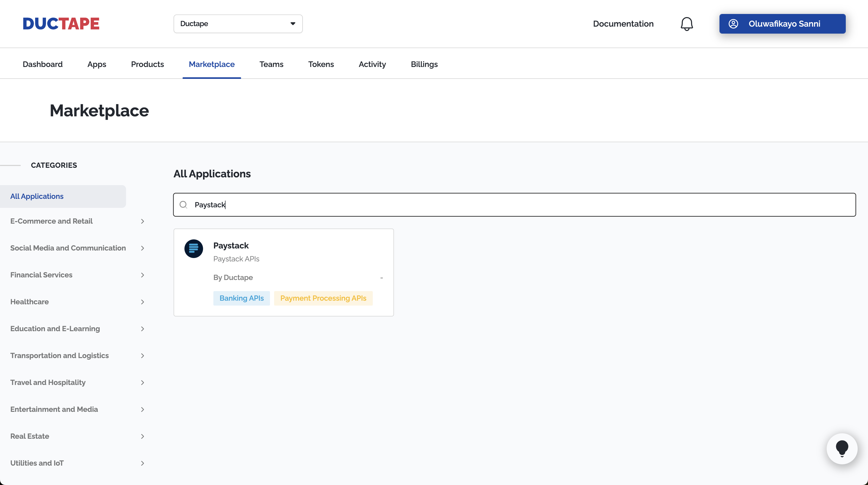
Task: Click the Banking APIs tag
Action: 242,299
